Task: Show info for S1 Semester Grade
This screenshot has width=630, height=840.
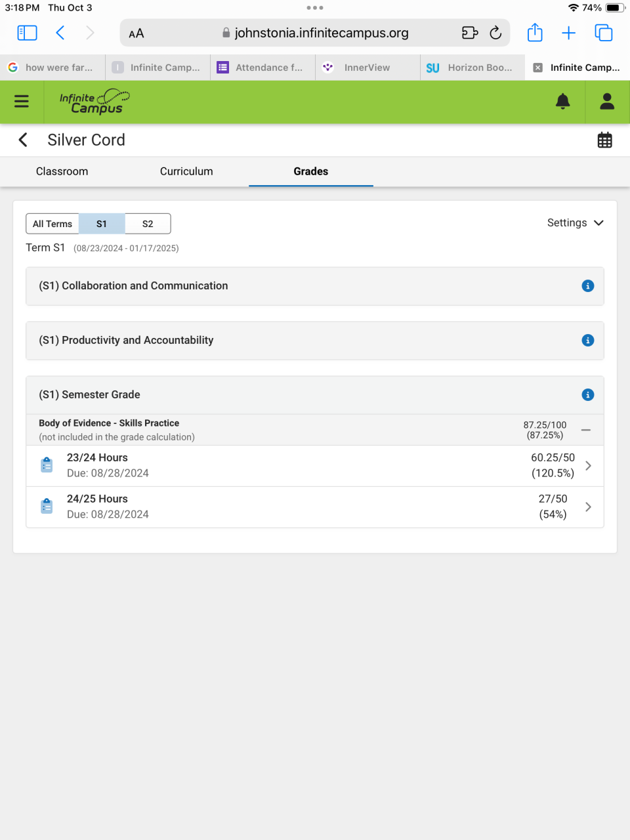Action: point(588,395)
